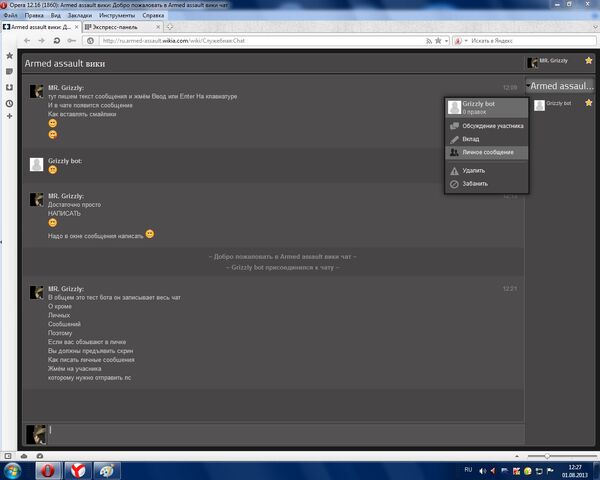
Task: Open the Windows Start menu
Action: 12,470
